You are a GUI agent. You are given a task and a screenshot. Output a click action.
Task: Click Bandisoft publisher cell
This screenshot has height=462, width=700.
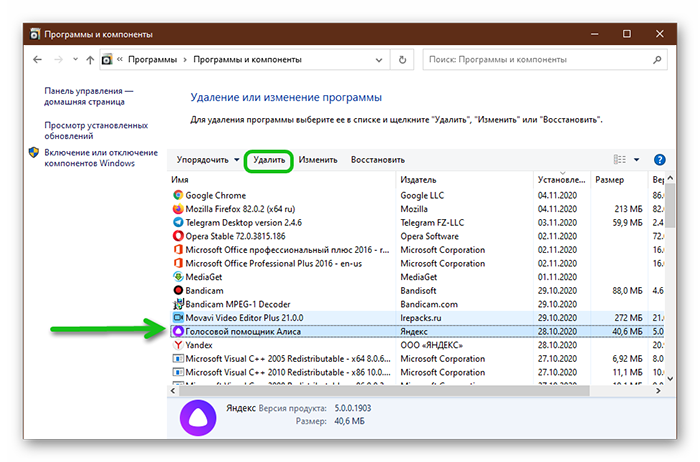click(418, 291)
